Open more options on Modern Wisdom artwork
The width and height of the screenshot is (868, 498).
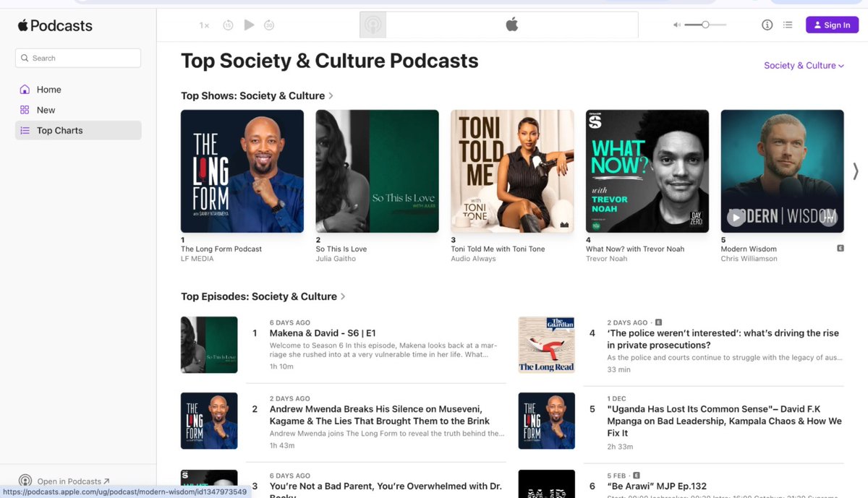[x=829, y=217]
